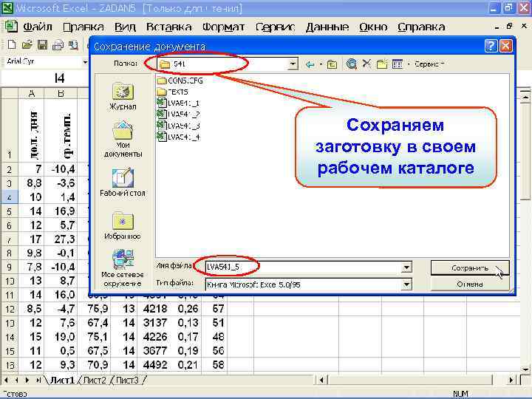Switch to the Лист3 sheet tab
The height and width of the screenshot is (399, 532).
click(x=127, y=381)
